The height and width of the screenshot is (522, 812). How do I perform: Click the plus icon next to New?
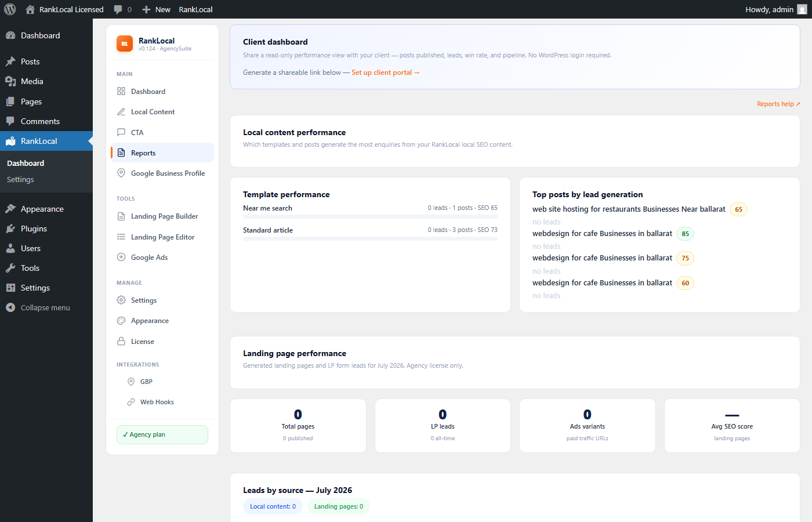tap(146, 9)
